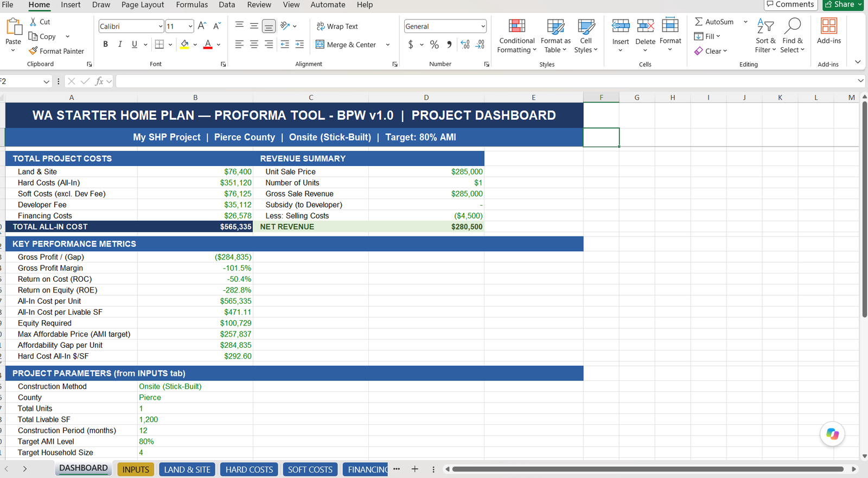
Task: Apply Comma Style number format
Action: pos(449,44)
